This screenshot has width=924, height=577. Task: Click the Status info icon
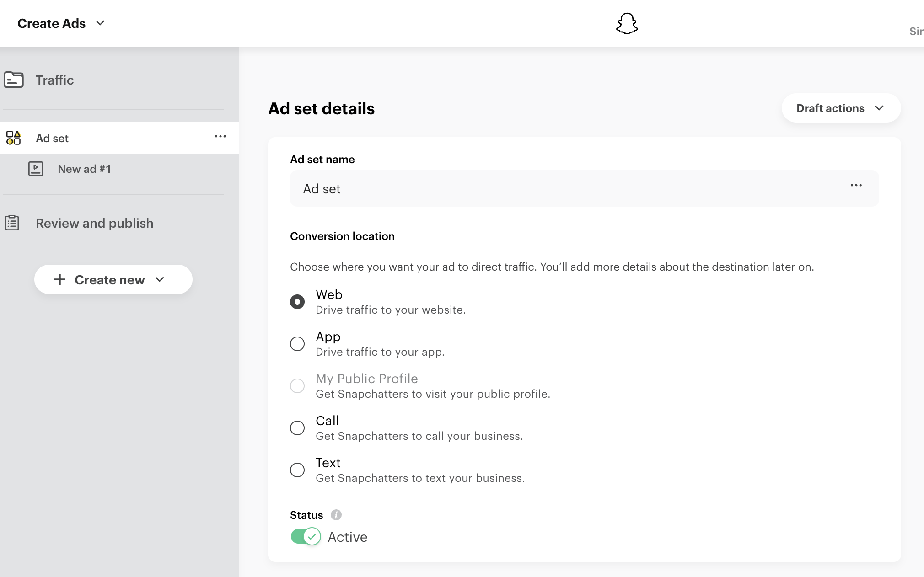point(336,515)
